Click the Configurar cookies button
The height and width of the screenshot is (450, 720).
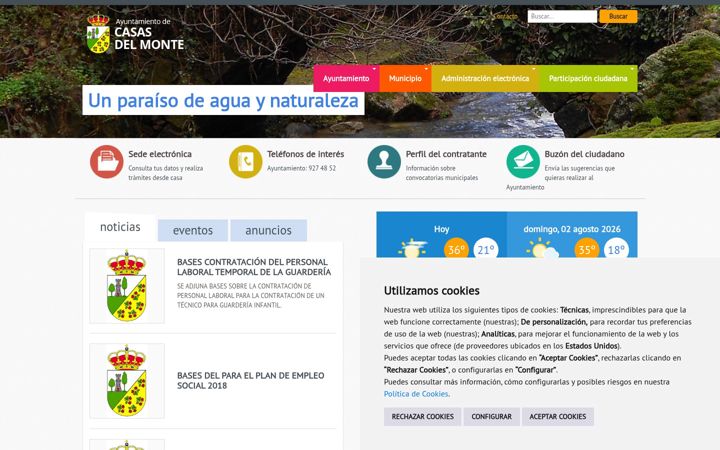point(491,416)
